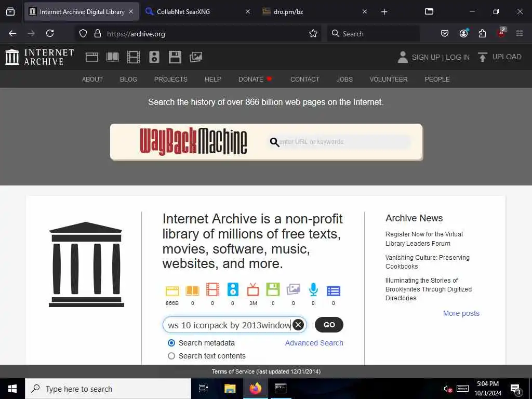532x399 pixels.
Task: Select the blue collections list media icon
Action: point(334,291)
